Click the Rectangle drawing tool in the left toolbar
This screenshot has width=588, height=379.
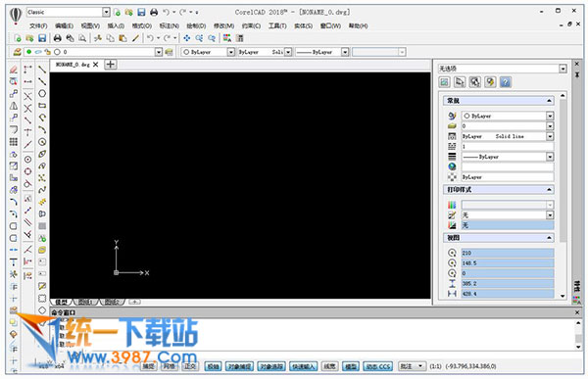(x=42, y=106)
